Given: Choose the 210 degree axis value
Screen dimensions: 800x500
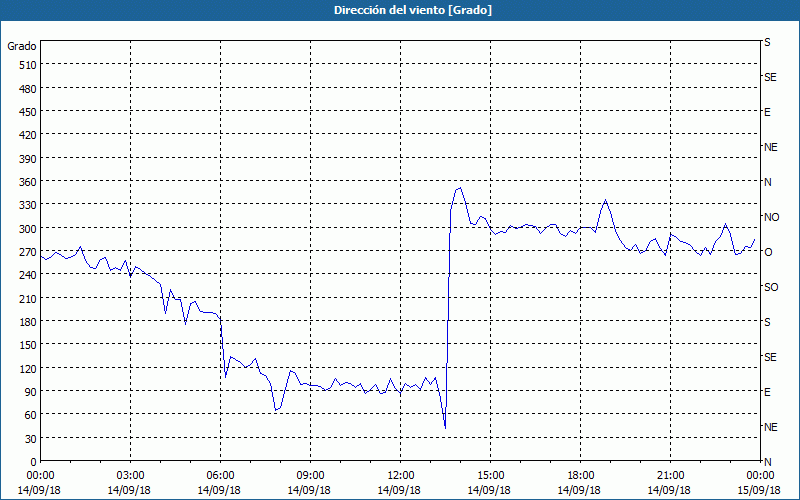Looking at the screenshot, I should (29, 298).
